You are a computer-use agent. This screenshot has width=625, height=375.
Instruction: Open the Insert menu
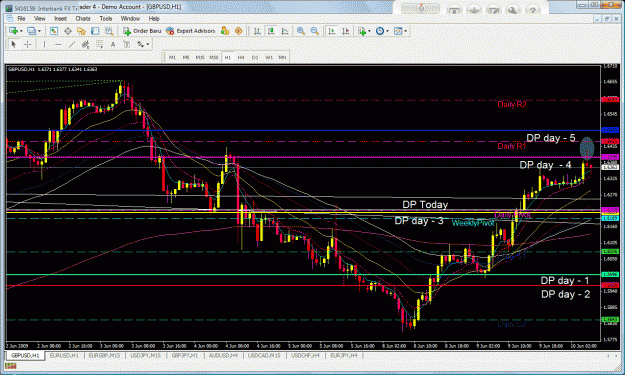point(61,19)
